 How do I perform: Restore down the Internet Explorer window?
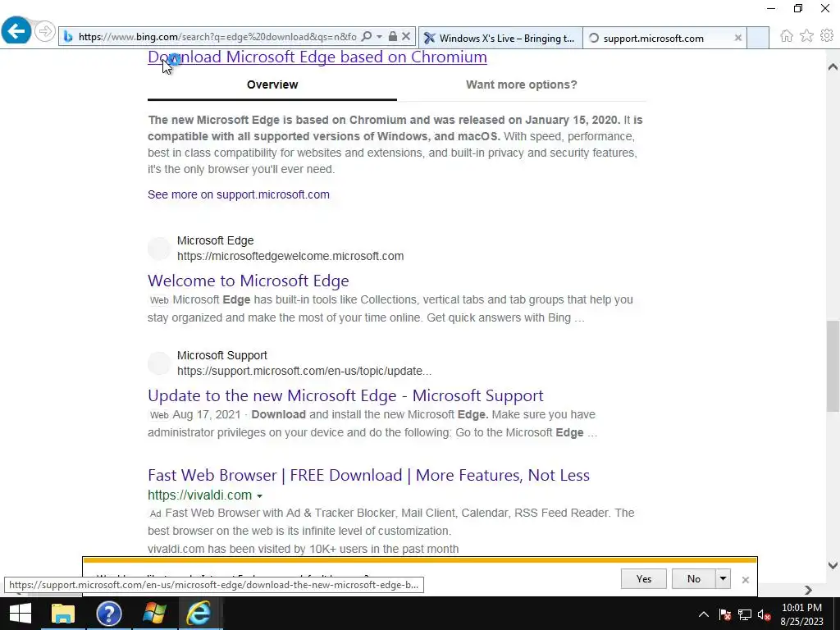[798, 8]
